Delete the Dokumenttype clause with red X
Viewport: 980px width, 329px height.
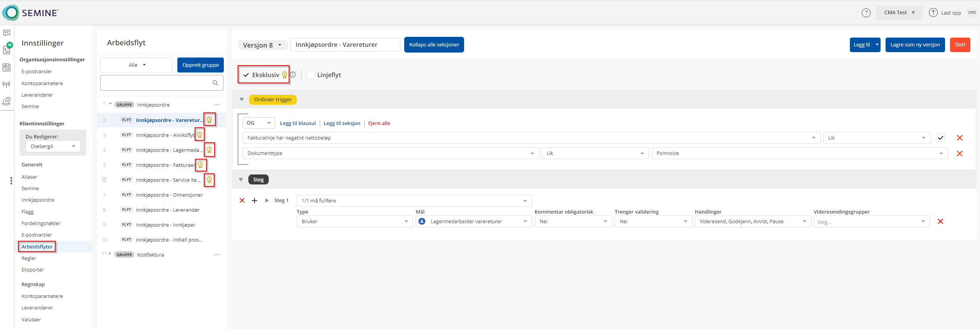pyautogui.click(x=959, y=153)
